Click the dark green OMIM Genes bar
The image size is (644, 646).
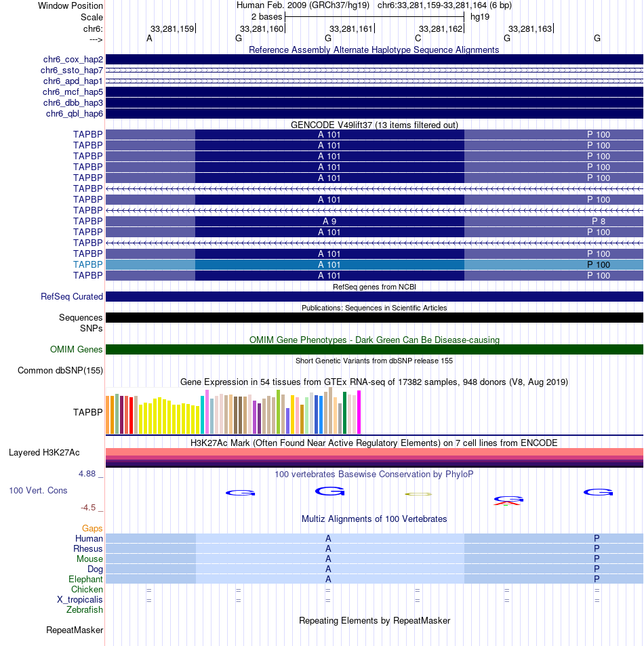[374, 349]
